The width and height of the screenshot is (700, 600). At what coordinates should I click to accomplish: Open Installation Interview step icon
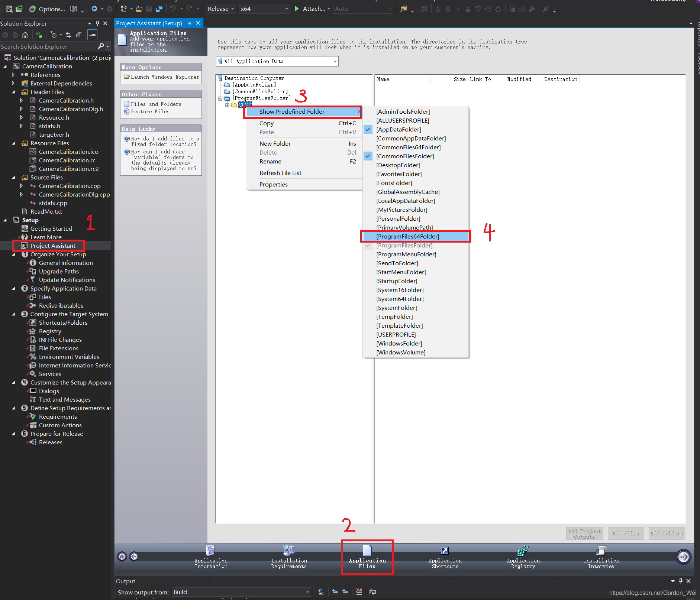601,551
